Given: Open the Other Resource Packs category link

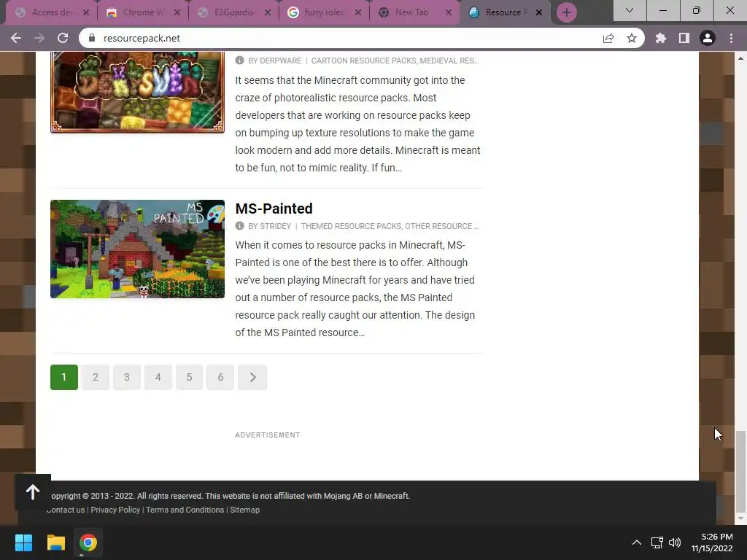Looking at the screenshot, I should [441, 226].
